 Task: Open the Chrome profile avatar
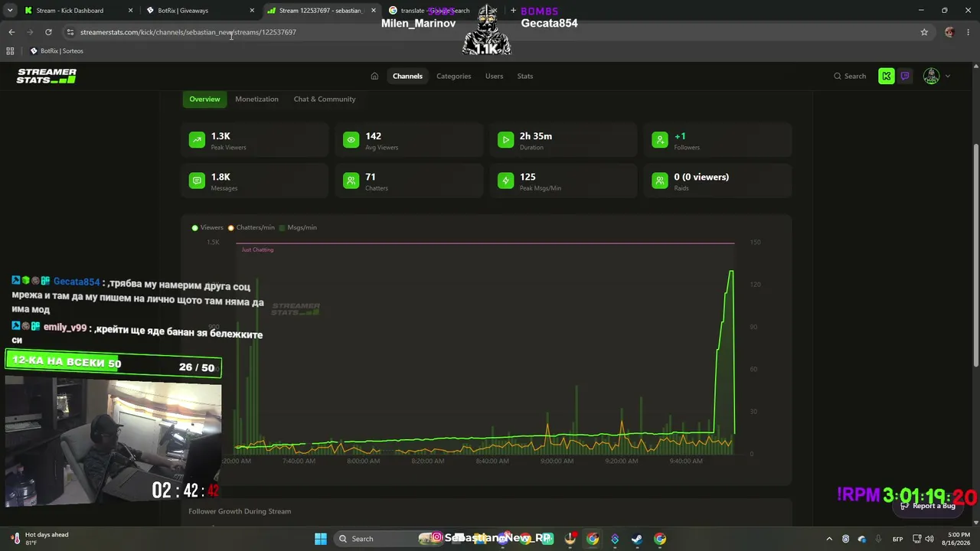(x=949, y=32)
